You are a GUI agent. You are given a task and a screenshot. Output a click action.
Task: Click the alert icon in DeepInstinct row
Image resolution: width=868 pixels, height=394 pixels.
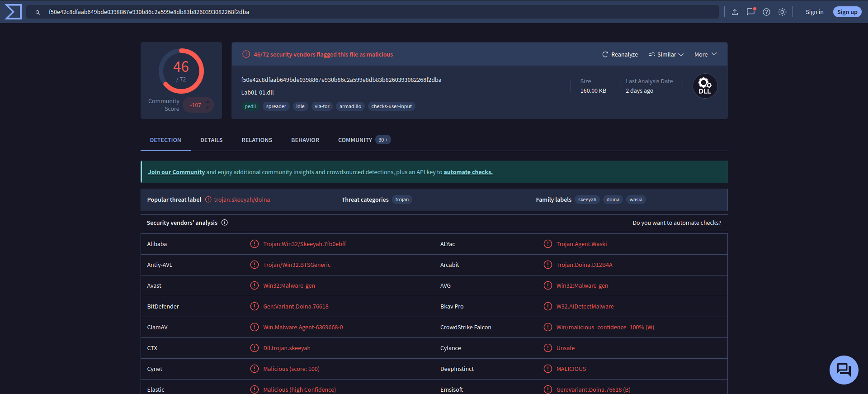[547, 369]
